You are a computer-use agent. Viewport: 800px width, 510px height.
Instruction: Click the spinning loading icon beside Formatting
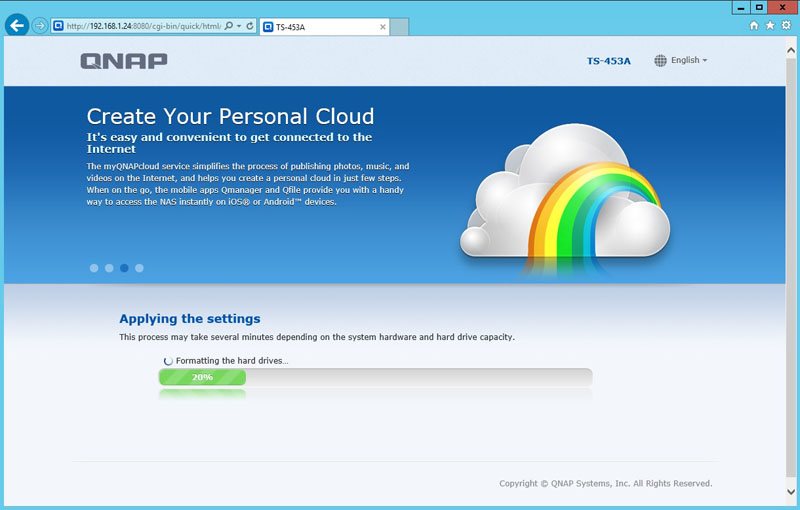click(x=168, y=361)
